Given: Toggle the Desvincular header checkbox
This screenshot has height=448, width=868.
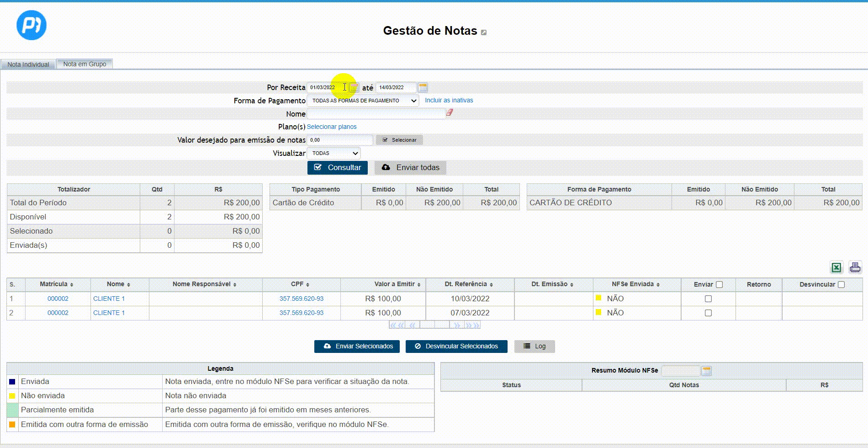Looking at the screenshot, I should click(x=842, y=284).
